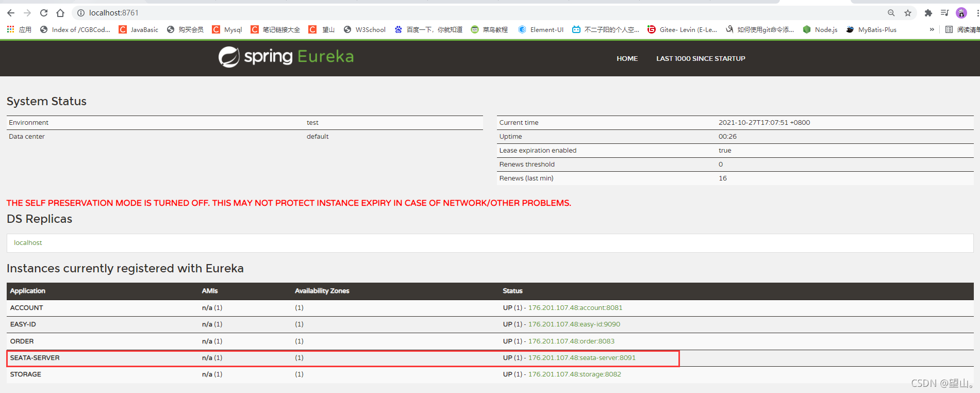
Task: Open the 如何使用git命令添... bookmark
Action: [x=760, y=29]
